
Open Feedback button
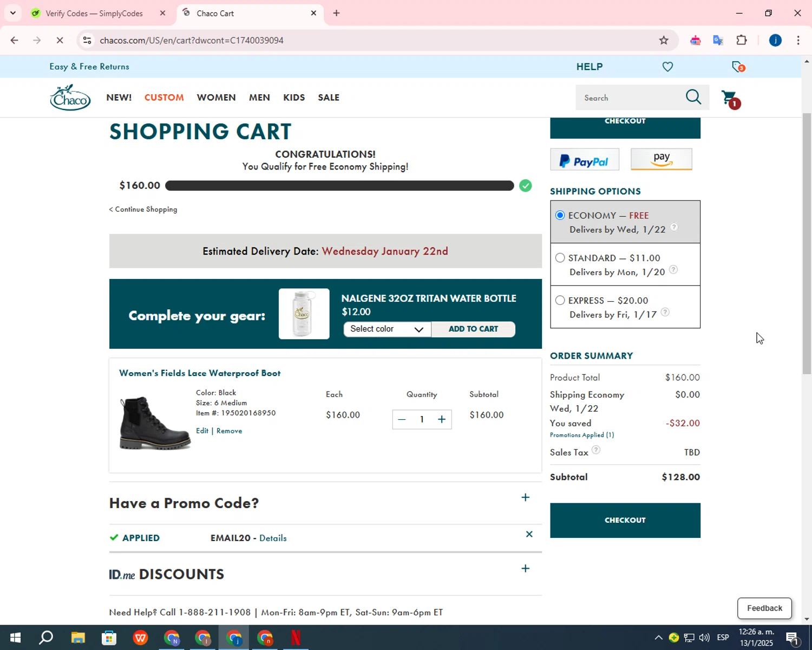coord(764,608)
